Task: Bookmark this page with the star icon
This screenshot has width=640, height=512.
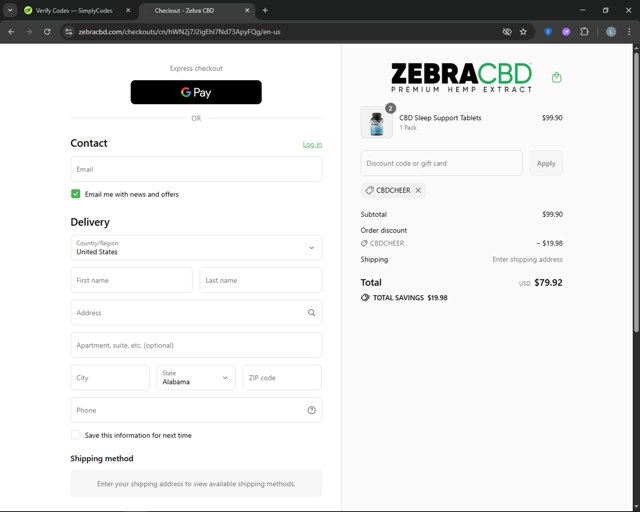Action: tap(523, 32)
